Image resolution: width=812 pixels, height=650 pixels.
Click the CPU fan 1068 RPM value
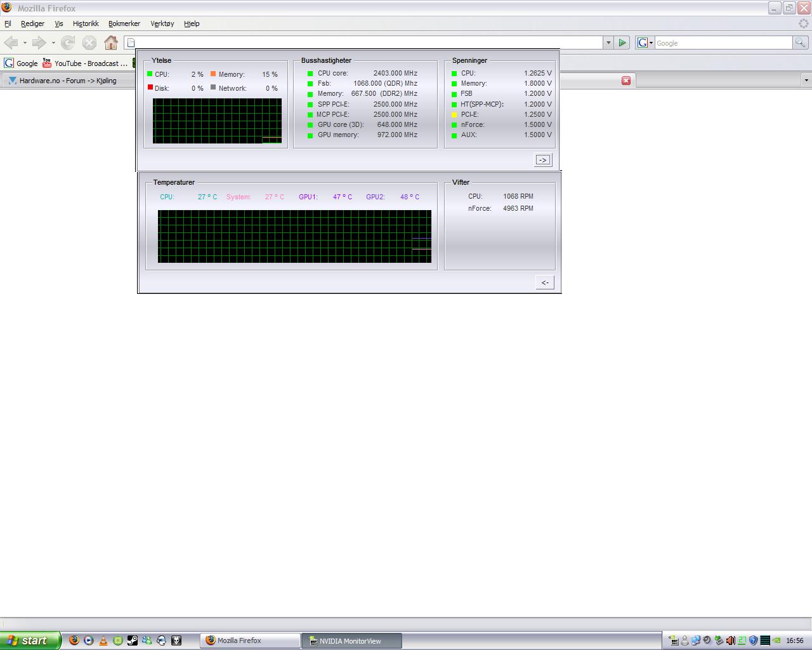[x=518, y=196]
